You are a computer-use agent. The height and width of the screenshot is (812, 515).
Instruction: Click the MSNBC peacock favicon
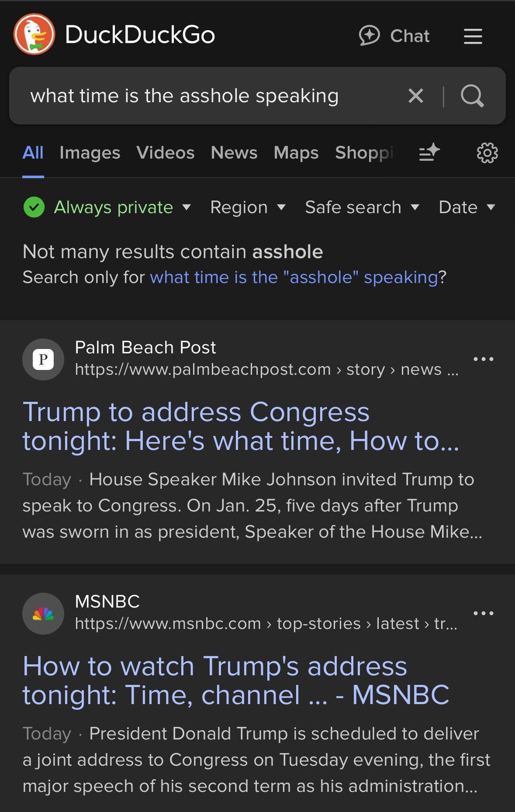[43, 614]
